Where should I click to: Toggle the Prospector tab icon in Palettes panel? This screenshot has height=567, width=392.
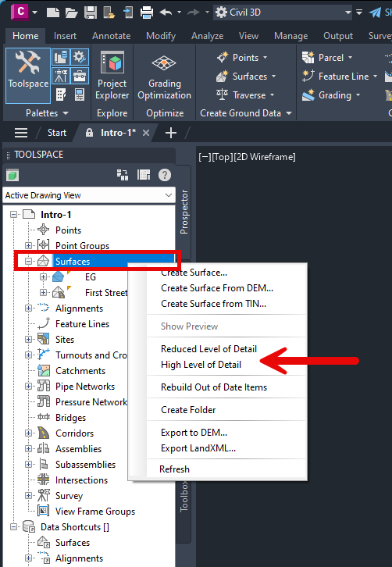(x=61, y=57)
